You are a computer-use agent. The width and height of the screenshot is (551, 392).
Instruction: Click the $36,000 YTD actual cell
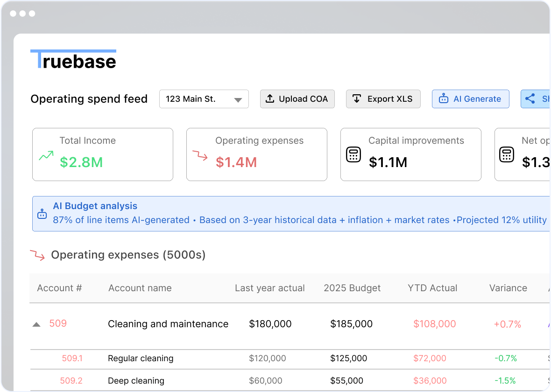click(430, 381)
